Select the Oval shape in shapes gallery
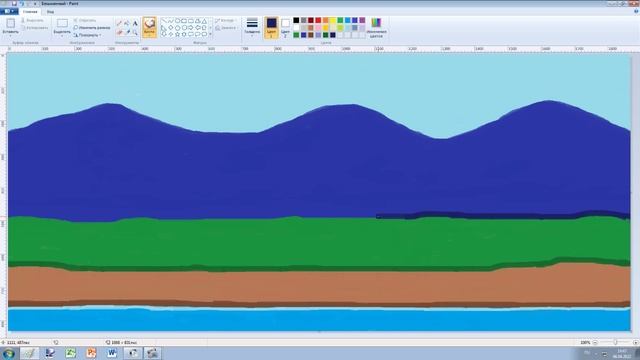The image size is (640, 360). click(178, 20)
